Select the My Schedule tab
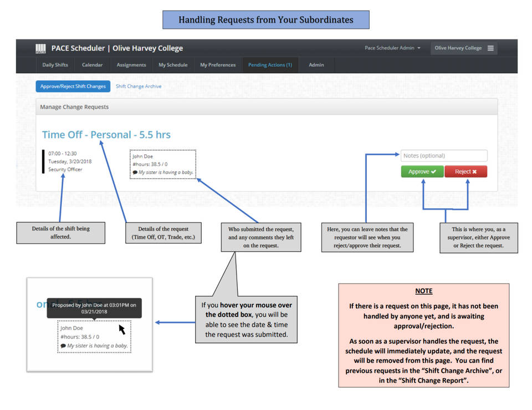 tap(173, 65)
